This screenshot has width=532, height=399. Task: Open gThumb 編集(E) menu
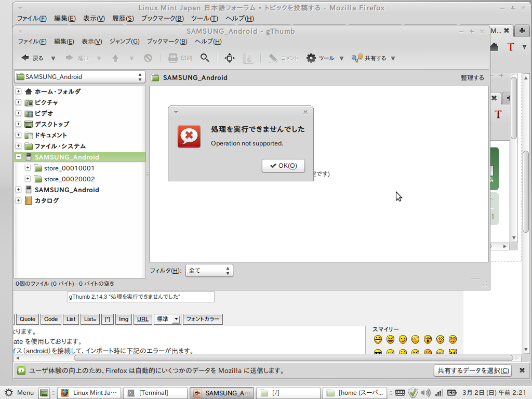click(x=64, y=42)
